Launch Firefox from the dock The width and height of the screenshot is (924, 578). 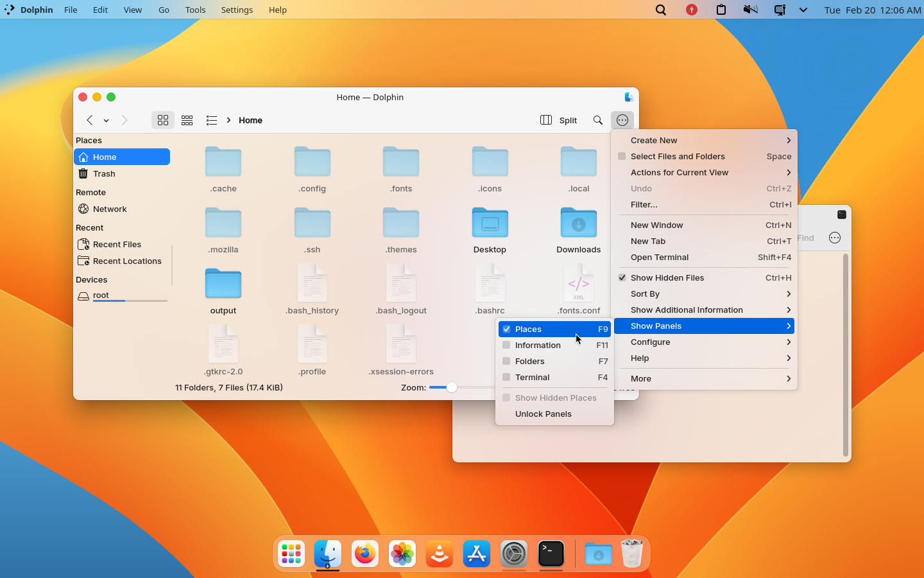[x=365, y=554]
